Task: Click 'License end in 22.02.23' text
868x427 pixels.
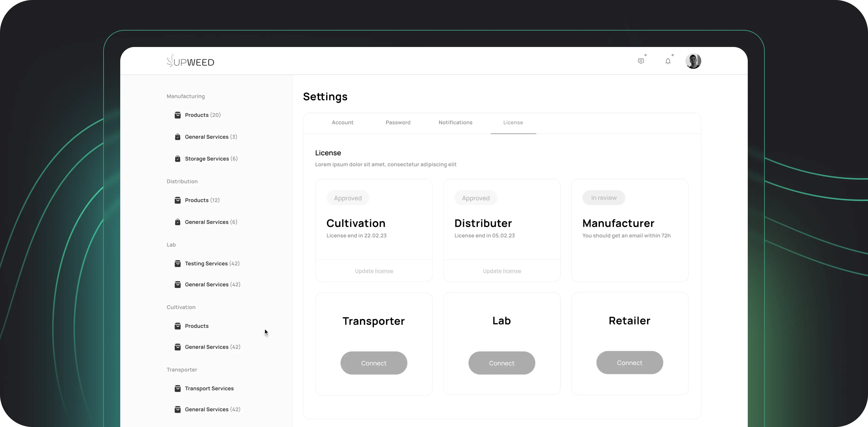Action: (x=356, y=236)
